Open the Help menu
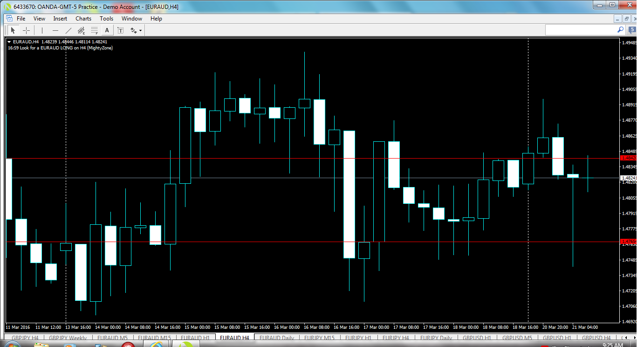The height and width of the screenshot is (347, 644). click(x=156, y=19)
